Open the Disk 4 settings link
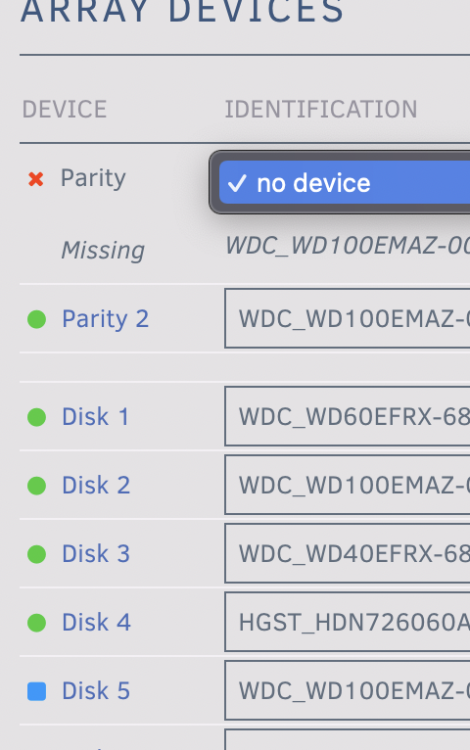This screenshot has height=750, width=470. coord(96,622)
